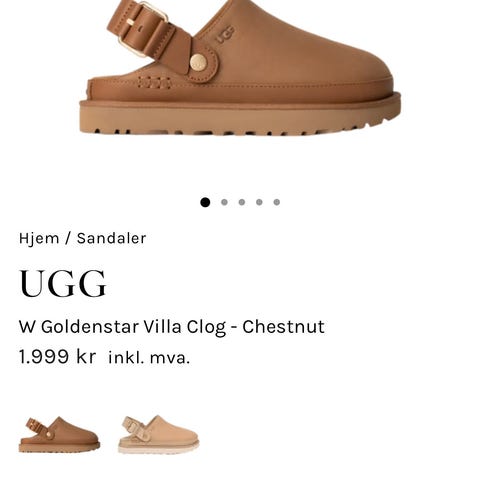Choose the Chestnut color variant thumbnail

(59, 435)
